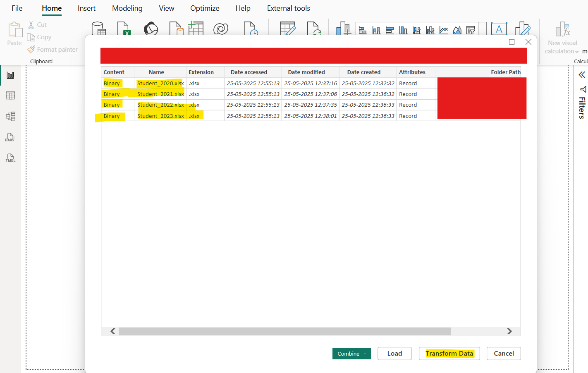Open Model view from the sidebar
Image resolution: width=588 pixels, height=373 pixels.
[10, 116]
